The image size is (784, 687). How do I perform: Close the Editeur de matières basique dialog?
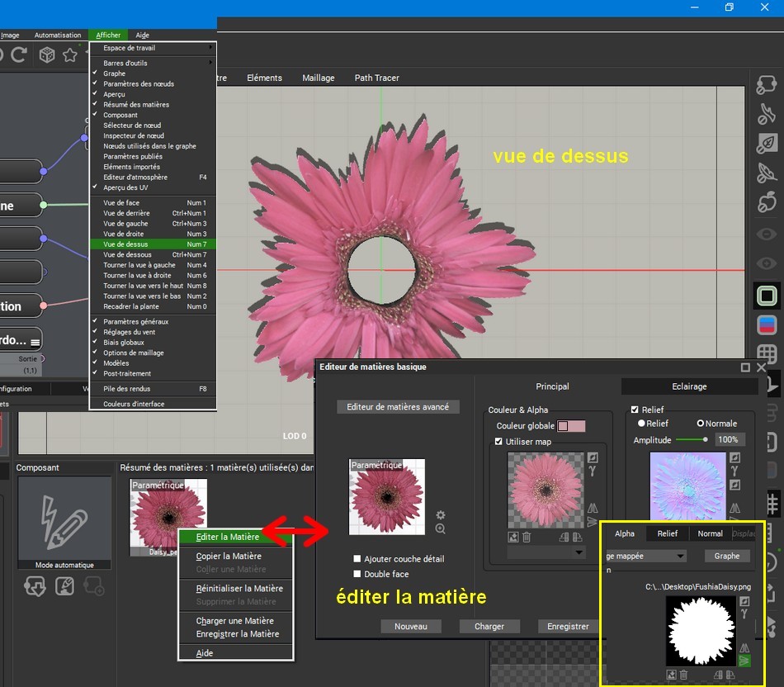pyautogui.click(x=761, y=367)
